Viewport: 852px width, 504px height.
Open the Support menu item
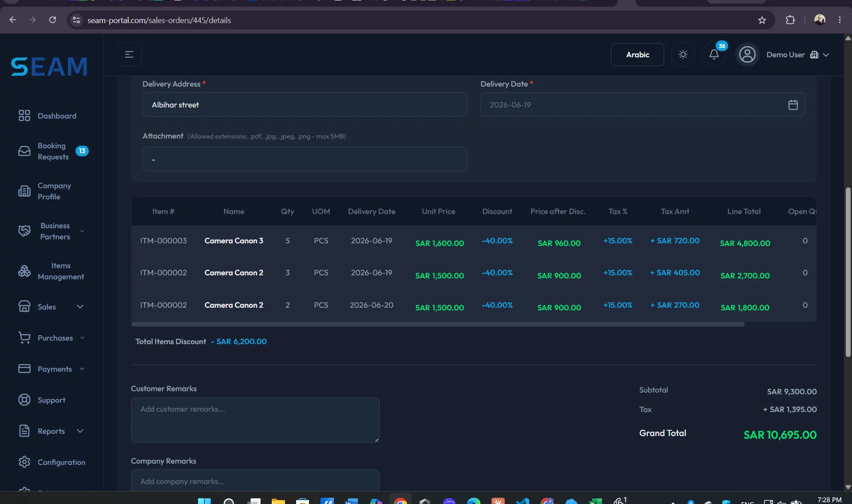tap(52, 400)
